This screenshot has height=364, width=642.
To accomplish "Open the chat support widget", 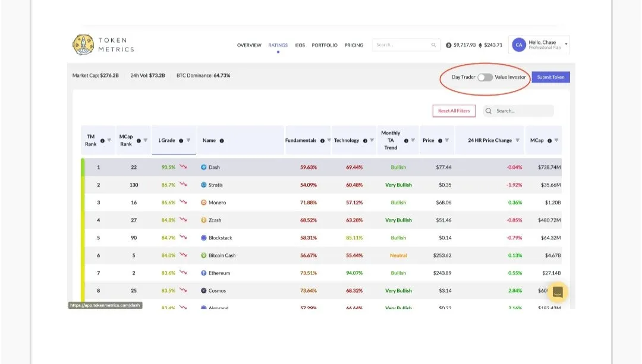I will click(x=557, y=292).
